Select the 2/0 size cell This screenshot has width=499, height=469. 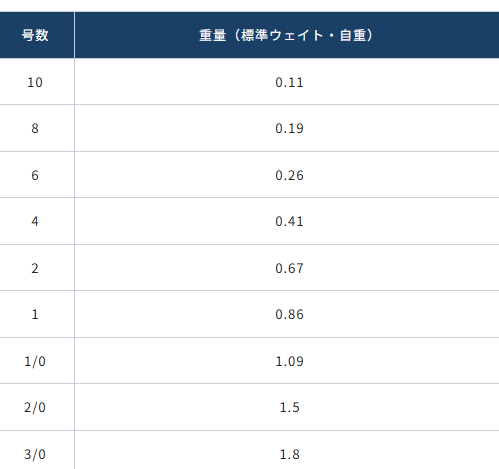tap(35, 407)
